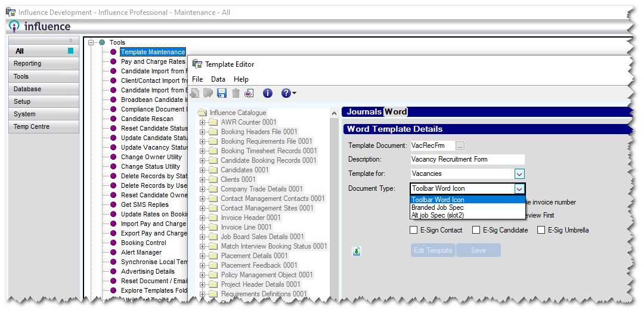Image resolution: width=644 pixels, height=313 pixels.
Task: Click the Influence logo icon
Action: (14, 26)
